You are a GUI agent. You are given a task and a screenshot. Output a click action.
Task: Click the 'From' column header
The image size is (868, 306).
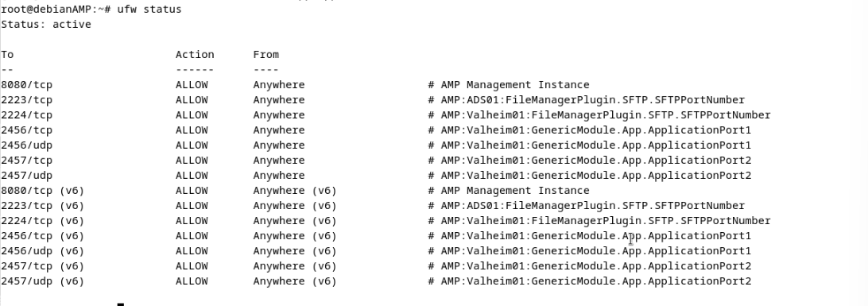coord(266,54)
